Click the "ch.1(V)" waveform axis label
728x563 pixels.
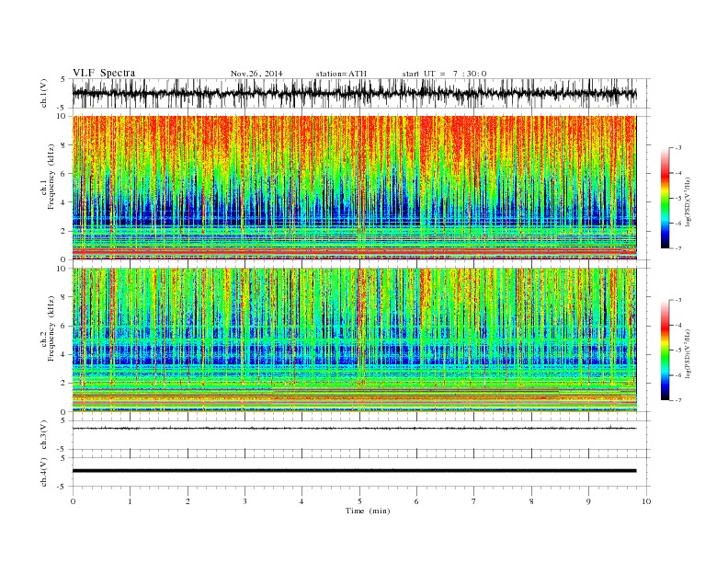pyautogui.click(x=44, y=93)
